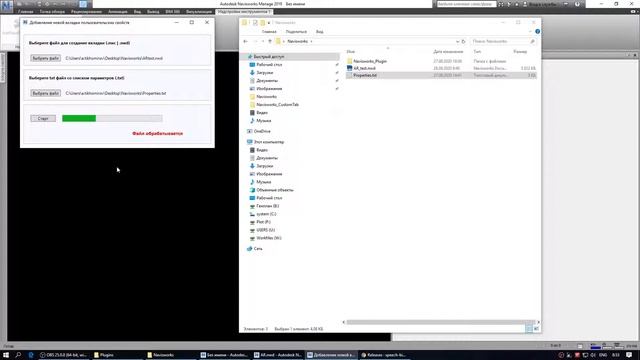640x360 pixels.
Task: Open OBS Studio from taskbar
Action: point(63,355)
